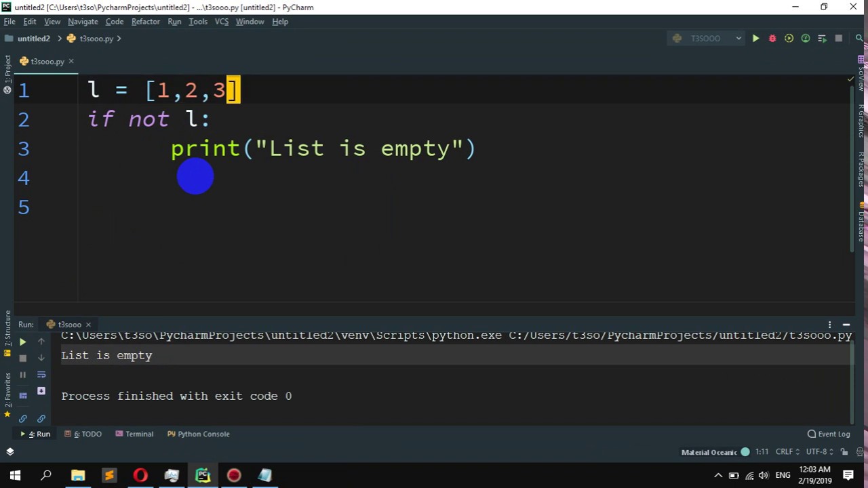Viewport: 868px width, 488px height.
Task: Open the concurrency diagram run icon
Action: click(x=822, y=39)
